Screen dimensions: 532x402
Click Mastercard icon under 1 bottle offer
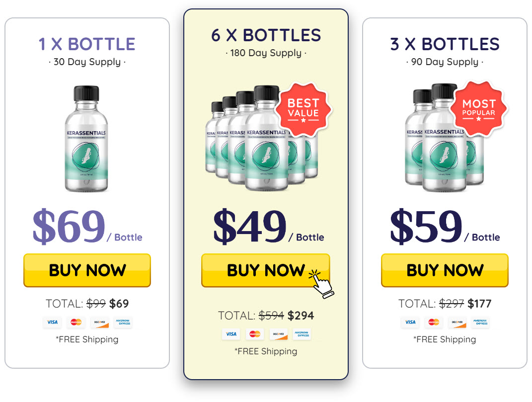point(76,322)
